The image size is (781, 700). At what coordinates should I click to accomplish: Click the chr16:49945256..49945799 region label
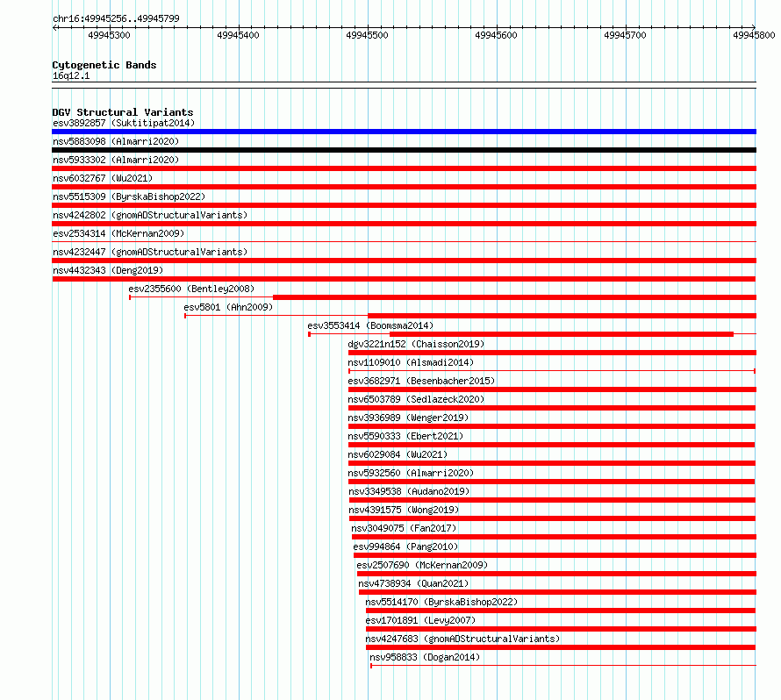116,18
